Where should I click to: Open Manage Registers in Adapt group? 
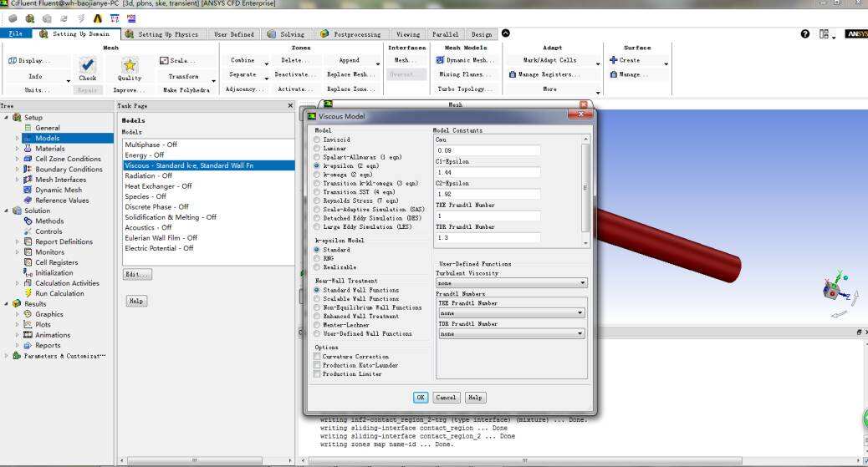[x=544, y=74]
